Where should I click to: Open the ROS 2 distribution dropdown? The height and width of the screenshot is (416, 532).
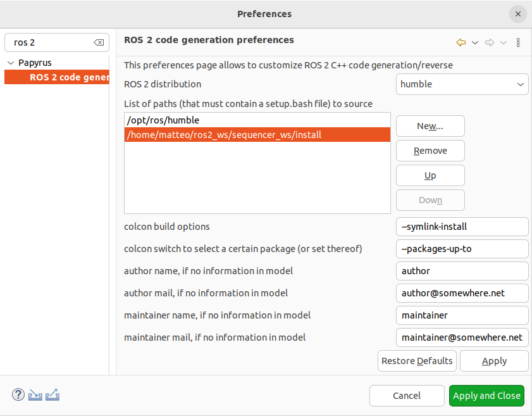[x=462, y=84]
